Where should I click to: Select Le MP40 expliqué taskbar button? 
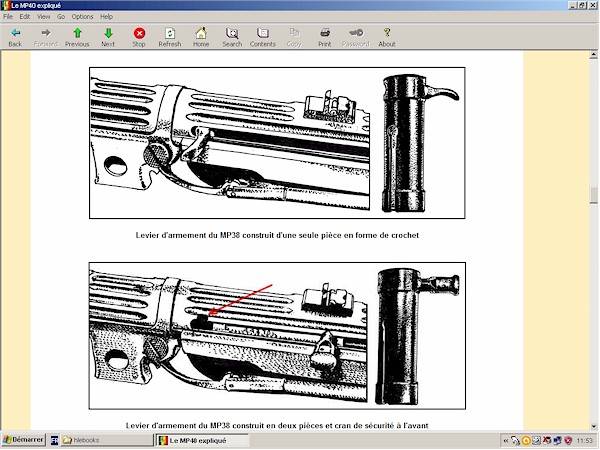pos(203,440)
